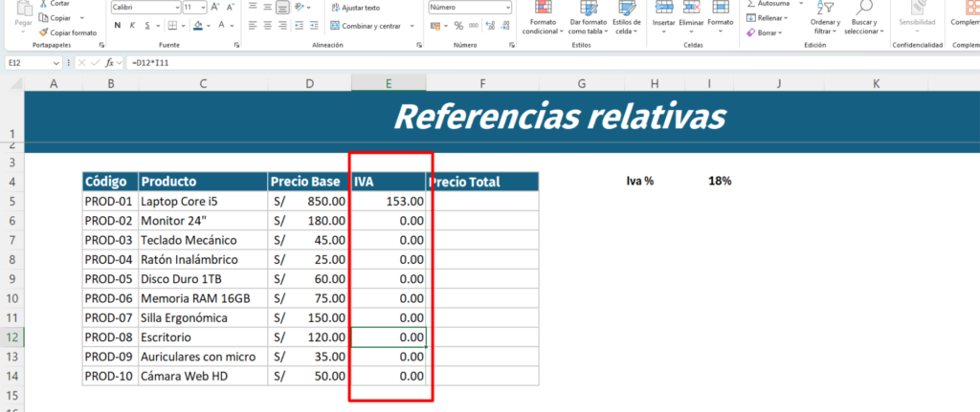This screenshot has width=980, height=412.
Task: Align cell content to the vertical middle
Action: click(268, 8)
